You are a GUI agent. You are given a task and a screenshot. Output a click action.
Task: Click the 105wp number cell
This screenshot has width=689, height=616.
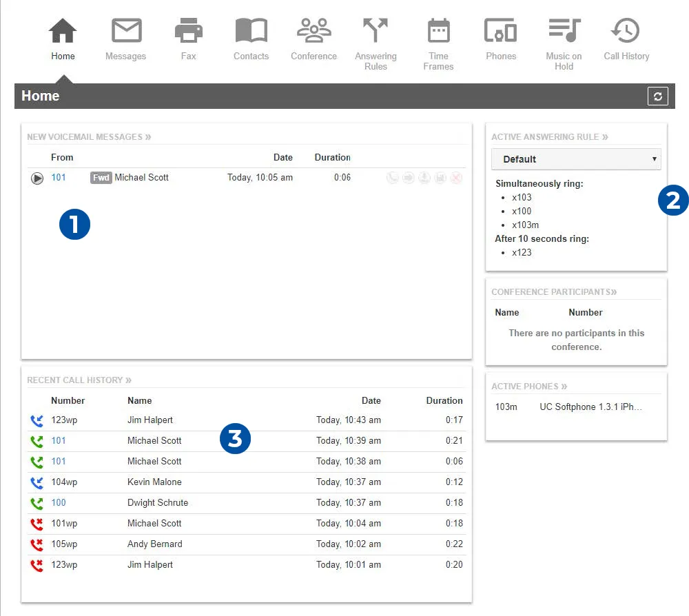(64, 544)
